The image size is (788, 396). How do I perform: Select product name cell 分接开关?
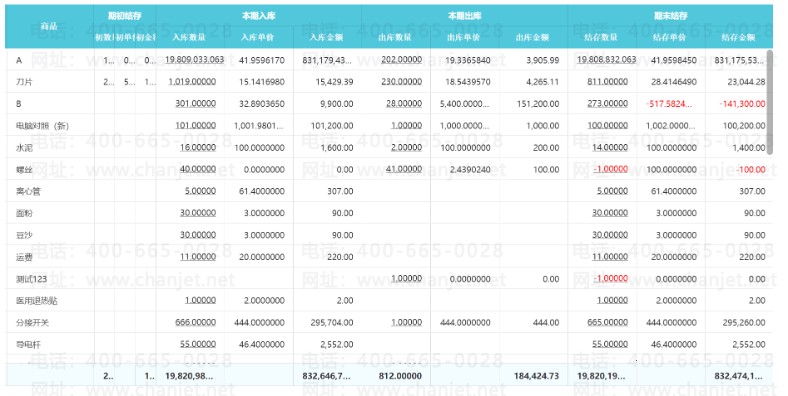click(33, 323)
